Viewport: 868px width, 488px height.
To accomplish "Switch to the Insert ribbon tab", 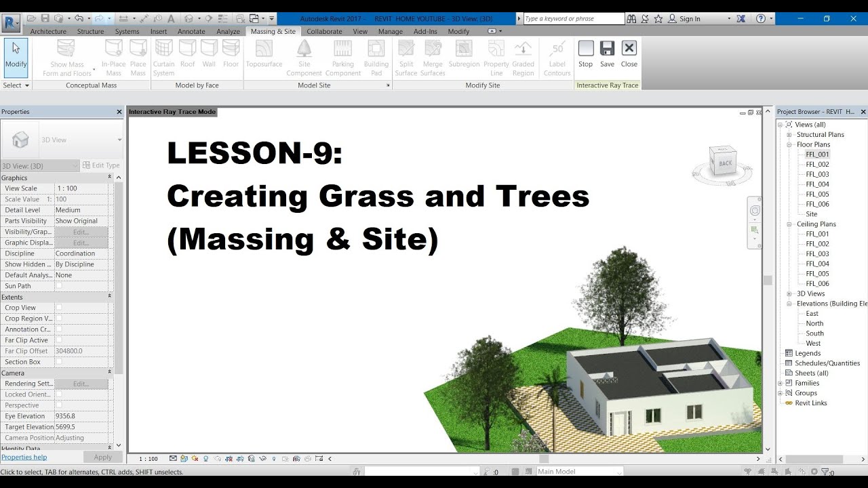I will coord(159,31).
